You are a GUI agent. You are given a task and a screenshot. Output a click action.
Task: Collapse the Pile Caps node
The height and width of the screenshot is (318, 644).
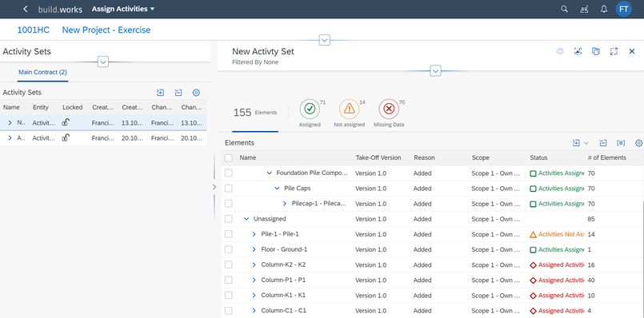pyautogui.click(x=277, y=189)
